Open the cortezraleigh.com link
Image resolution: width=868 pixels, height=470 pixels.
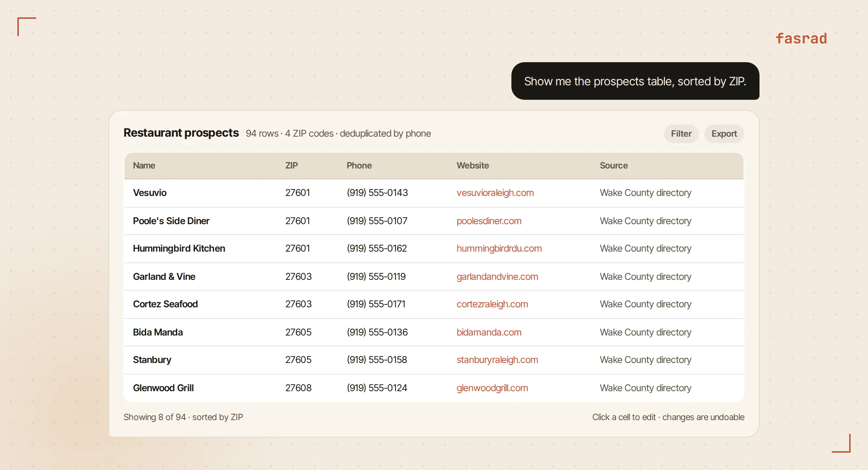point(492,304)
